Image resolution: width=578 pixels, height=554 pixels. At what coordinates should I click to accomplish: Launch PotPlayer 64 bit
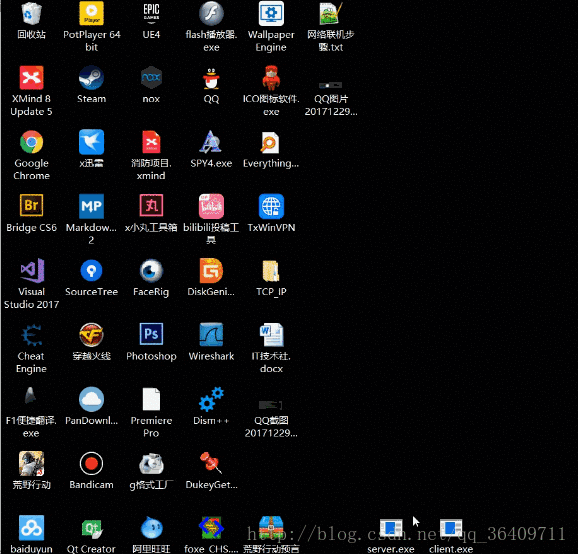91,14
